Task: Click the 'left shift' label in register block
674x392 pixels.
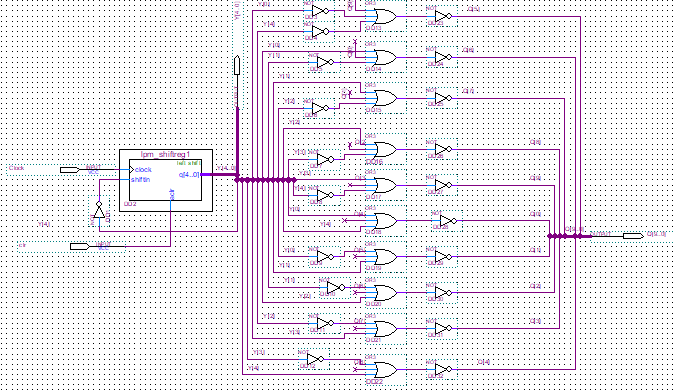Action: (x=188, y=163)
